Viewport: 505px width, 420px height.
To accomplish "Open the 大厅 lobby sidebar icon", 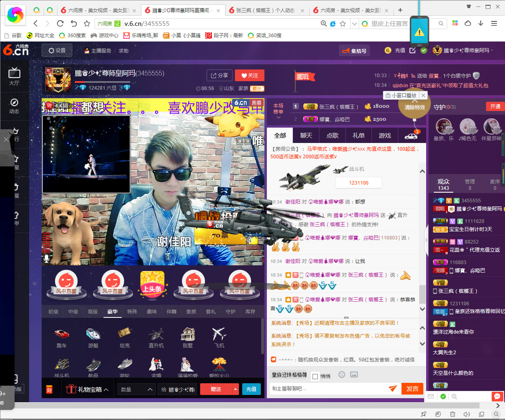I will coord(14,76).
